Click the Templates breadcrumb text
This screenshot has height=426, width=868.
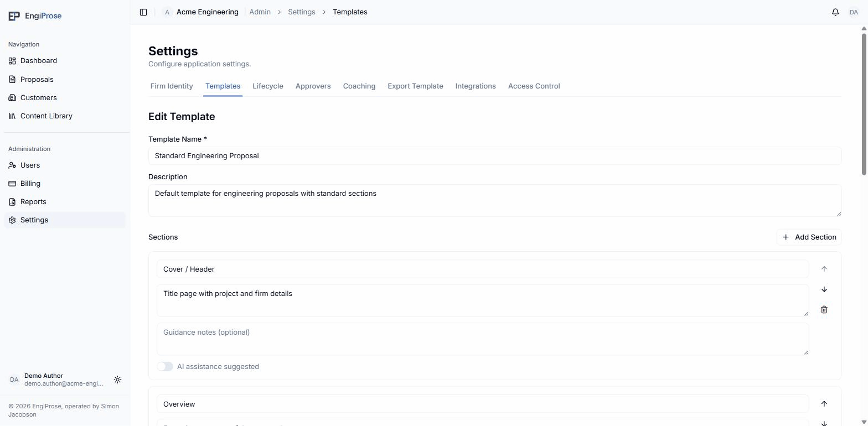pyautogui.click(x=350, y=12)
